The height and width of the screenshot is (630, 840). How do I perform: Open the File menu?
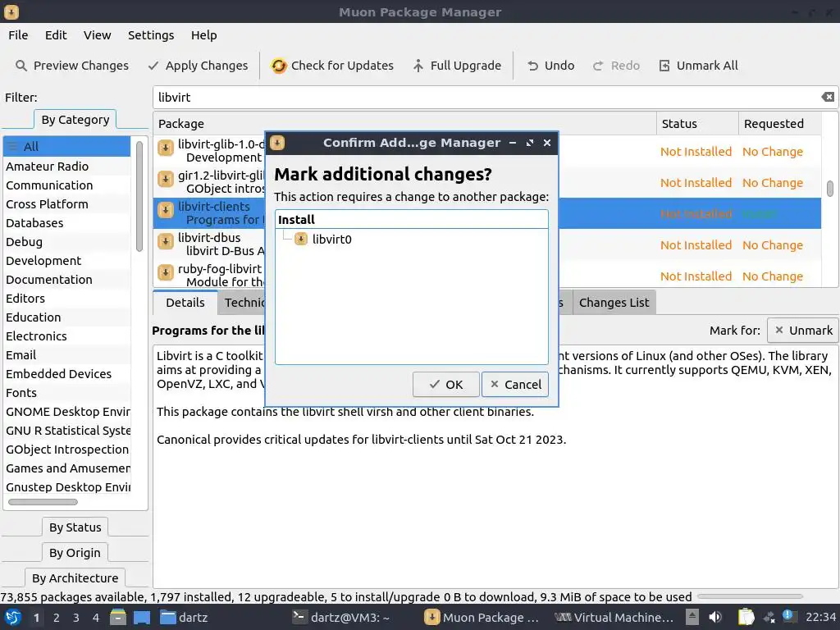18,35
